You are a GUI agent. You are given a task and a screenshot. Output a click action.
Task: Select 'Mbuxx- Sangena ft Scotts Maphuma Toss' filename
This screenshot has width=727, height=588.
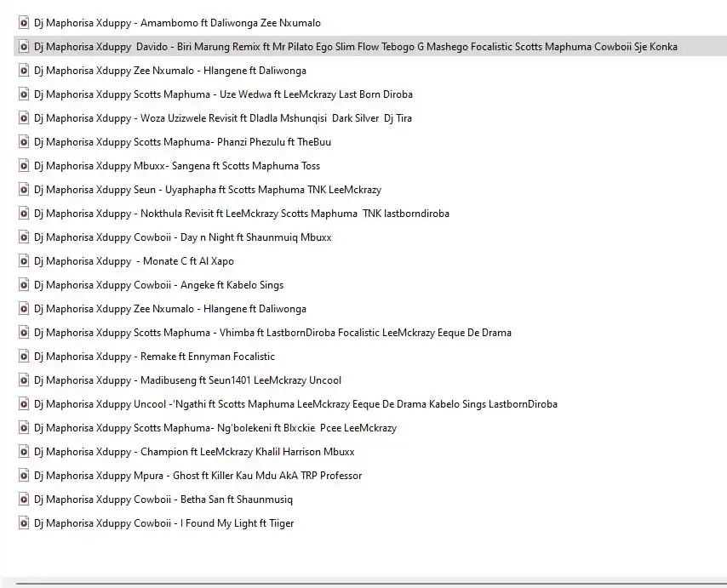pyautogui.click(x=177, y=165)
